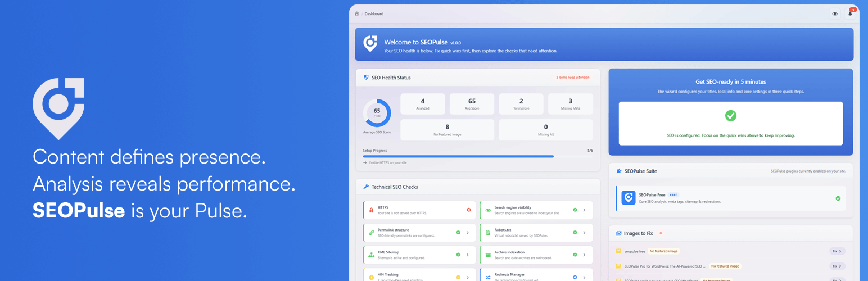Click the SEOPulse logo in the welcome banner

point(370,44)
